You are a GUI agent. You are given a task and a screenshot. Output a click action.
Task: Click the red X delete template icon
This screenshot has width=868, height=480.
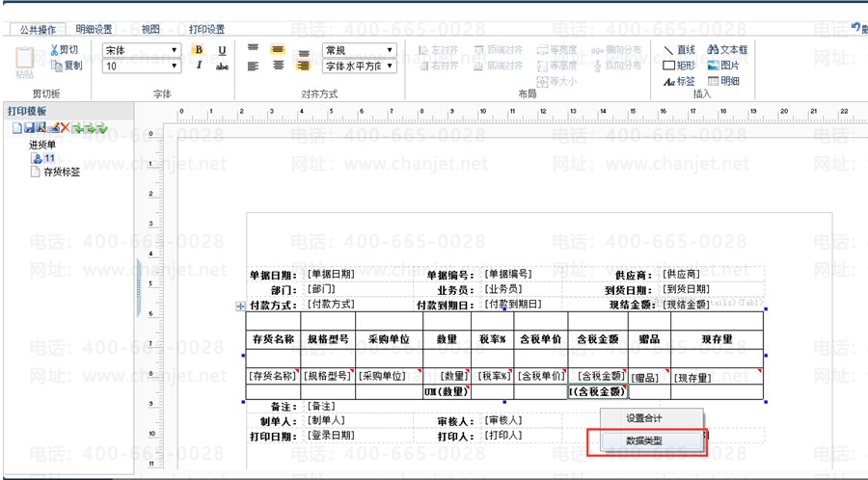[x=65, y=128]
